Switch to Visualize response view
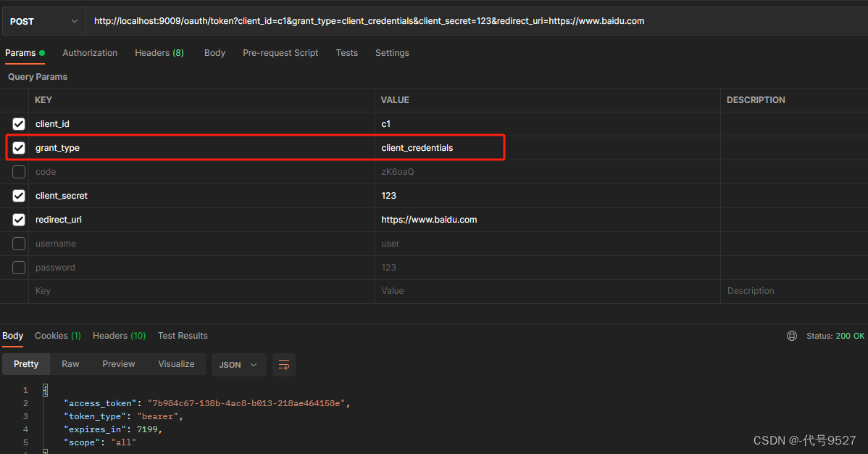 pyautogui.click(x=176, y=364)
